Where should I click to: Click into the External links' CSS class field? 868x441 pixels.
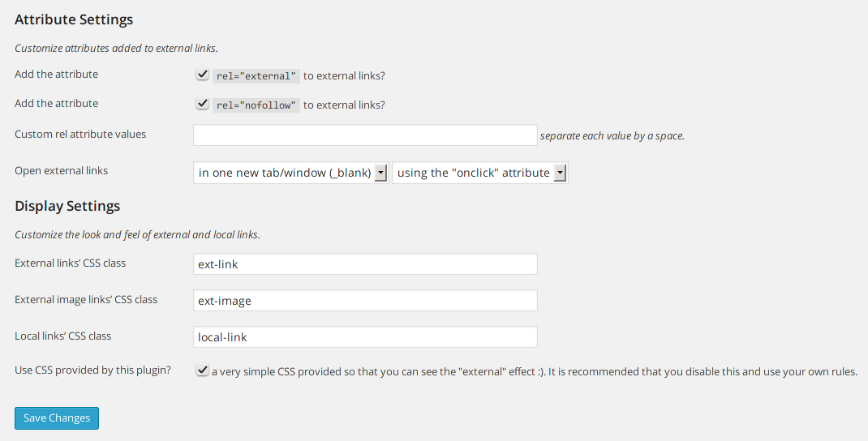pyautogui.click(x=365, y=264)
